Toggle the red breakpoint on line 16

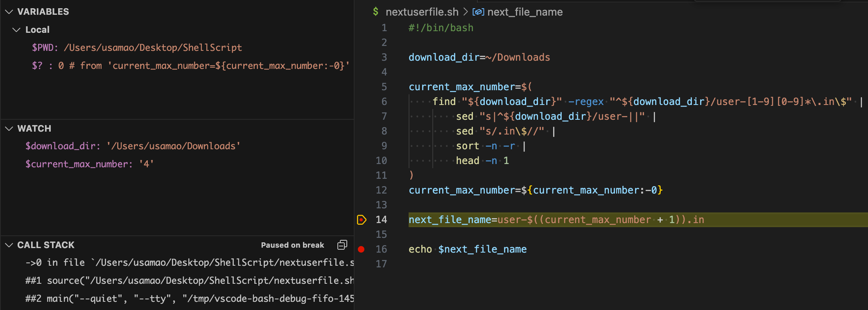pos(361,249)
